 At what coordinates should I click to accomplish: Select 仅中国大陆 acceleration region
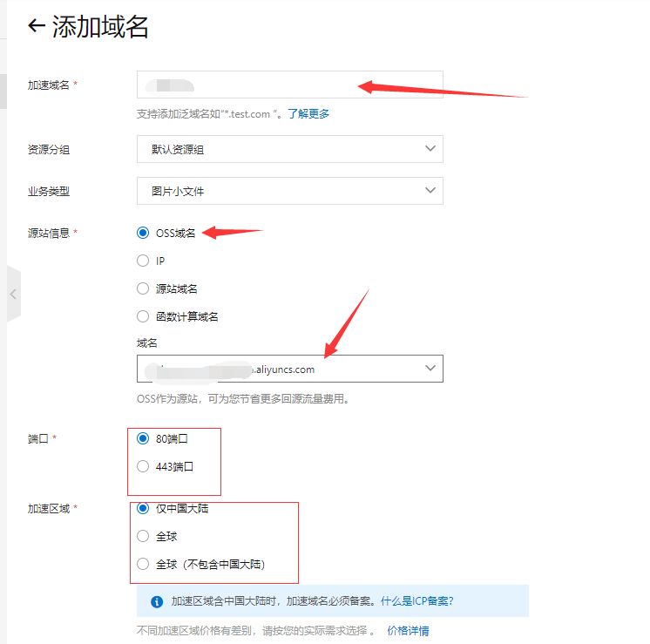click(x=143, y=509)
